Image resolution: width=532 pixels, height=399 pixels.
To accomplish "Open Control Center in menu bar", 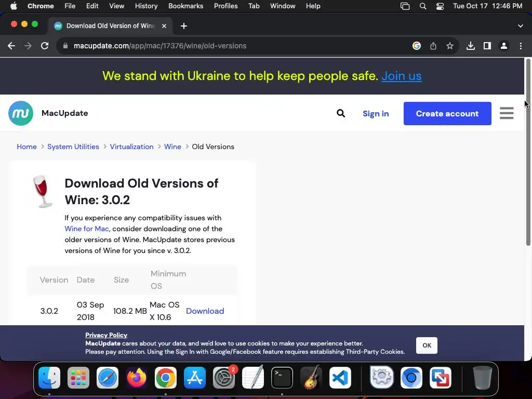I will click(440, 6).
